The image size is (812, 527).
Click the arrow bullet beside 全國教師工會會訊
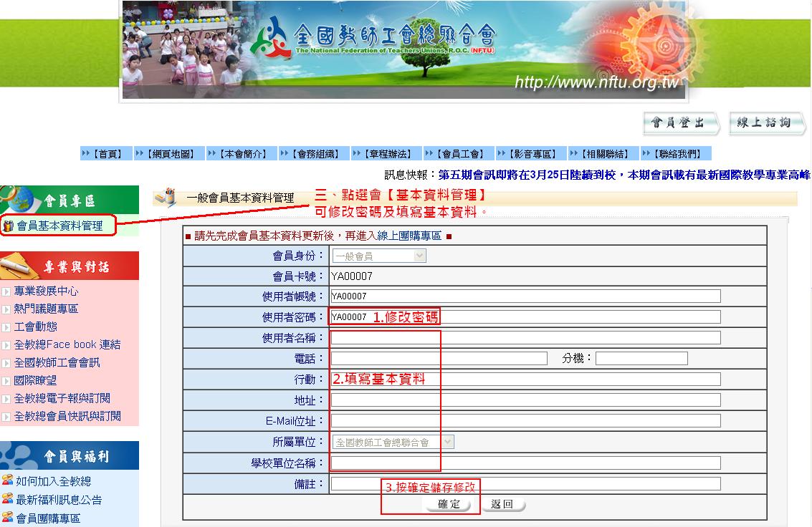6,363
